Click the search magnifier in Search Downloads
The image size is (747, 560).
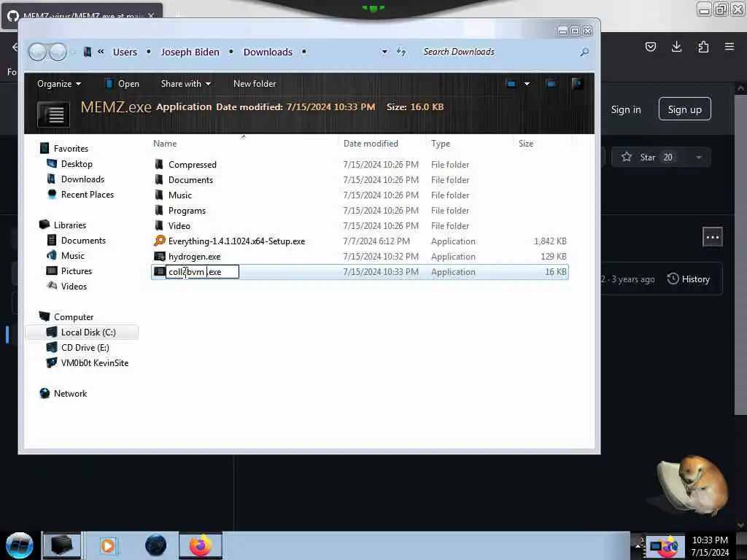[x=584, y=52]
